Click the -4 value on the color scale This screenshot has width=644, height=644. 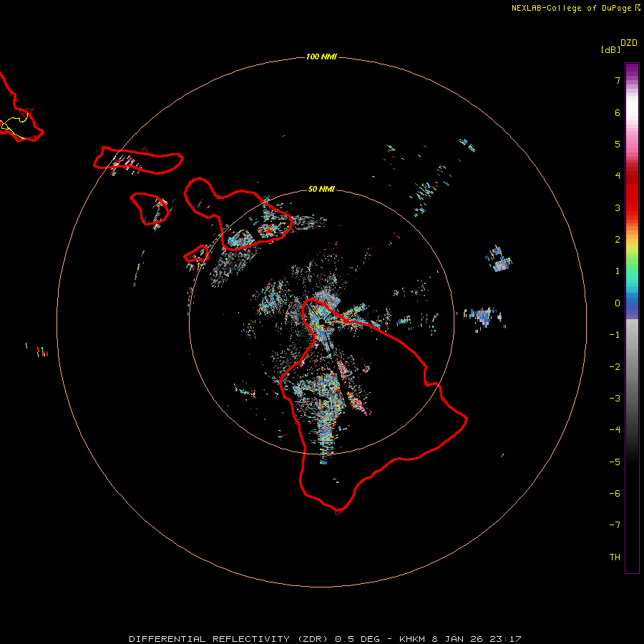point(615,430)
